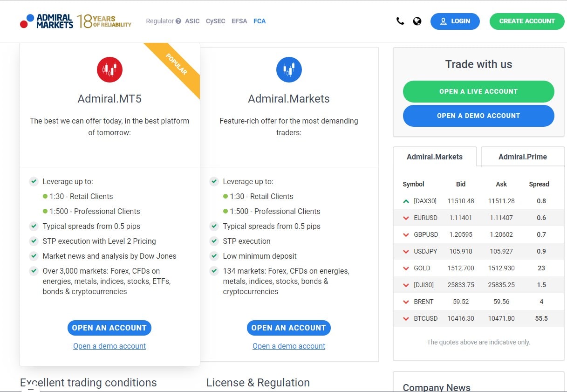Click the Spread column header
The width and height of the screenshot is (567, 392).
point(539,184)
